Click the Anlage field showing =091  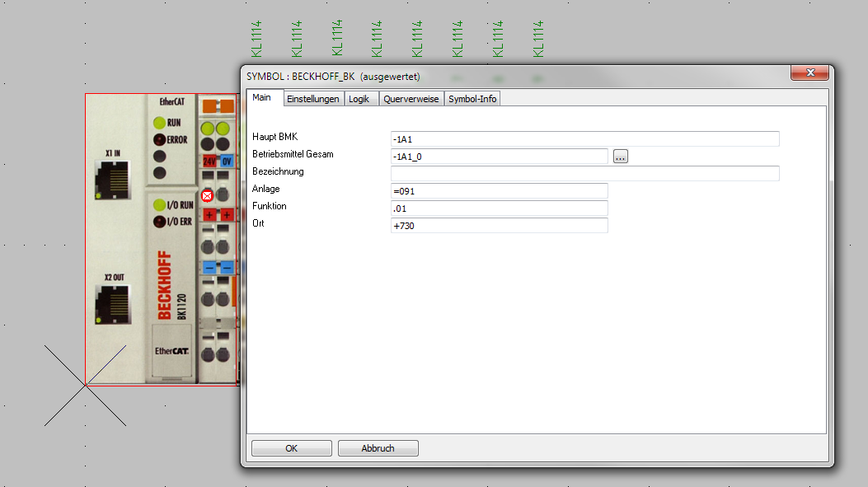point(499,191)
